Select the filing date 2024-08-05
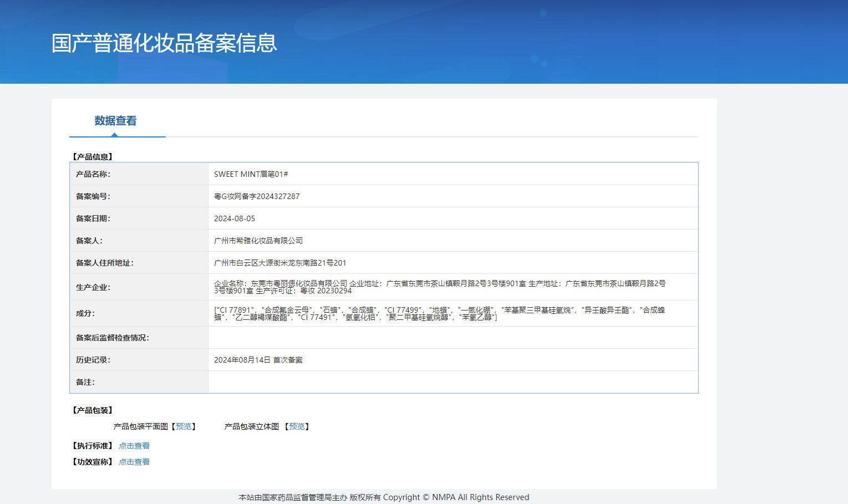 pos(235,218)
